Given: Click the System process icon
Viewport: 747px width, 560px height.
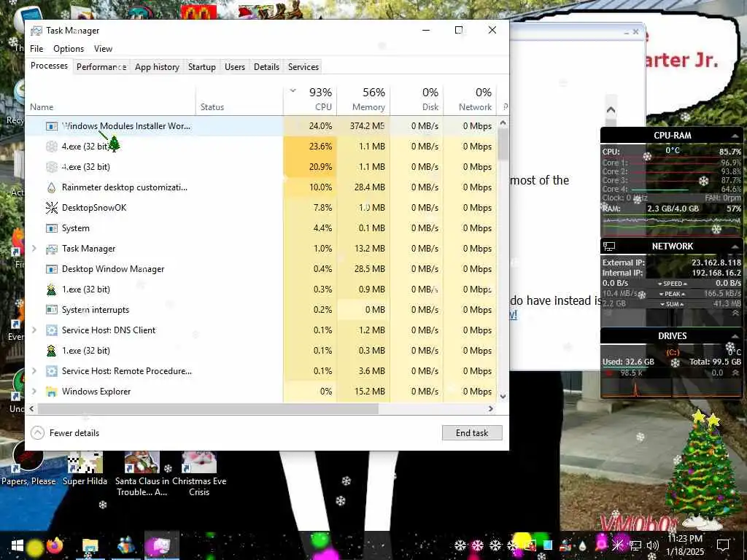Looking at the screenshot, I should pos(52,228).
